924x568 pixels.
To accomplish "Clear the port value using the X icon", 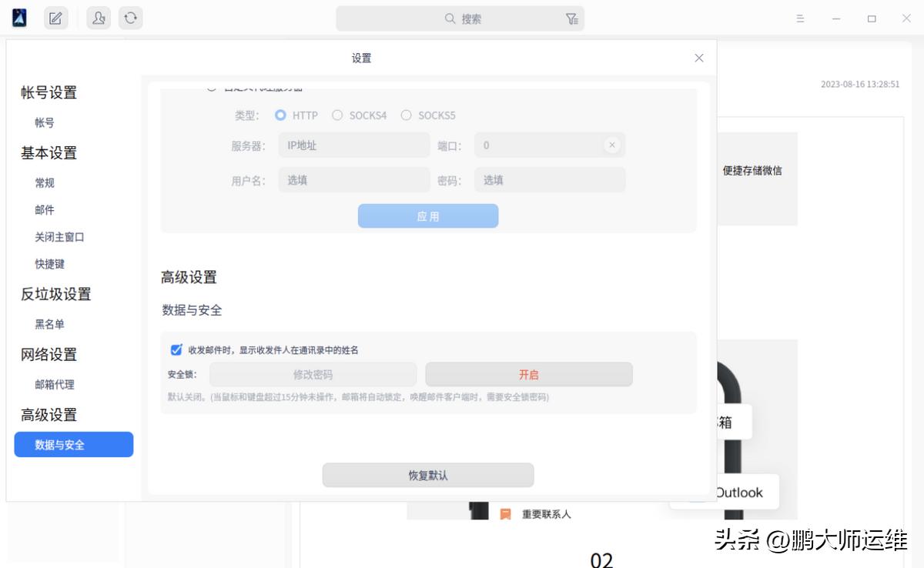I will 613,145.
